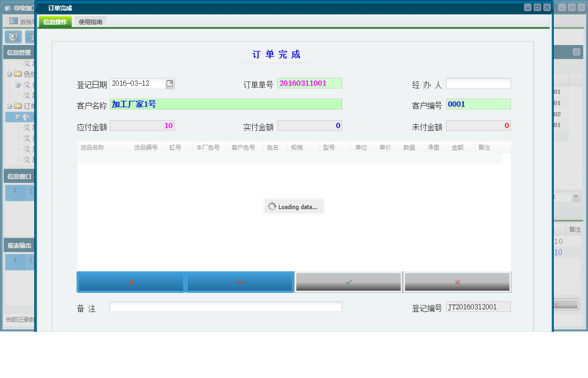
Task: Close the 订单完成 dialog window
Action: (x=547, y=7)
